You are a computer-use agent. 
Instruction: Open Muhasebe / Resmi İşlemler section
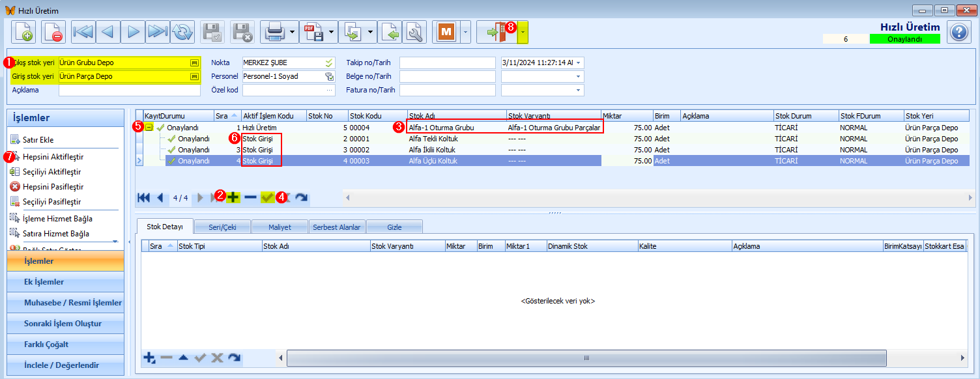click(x=65, y=303)
